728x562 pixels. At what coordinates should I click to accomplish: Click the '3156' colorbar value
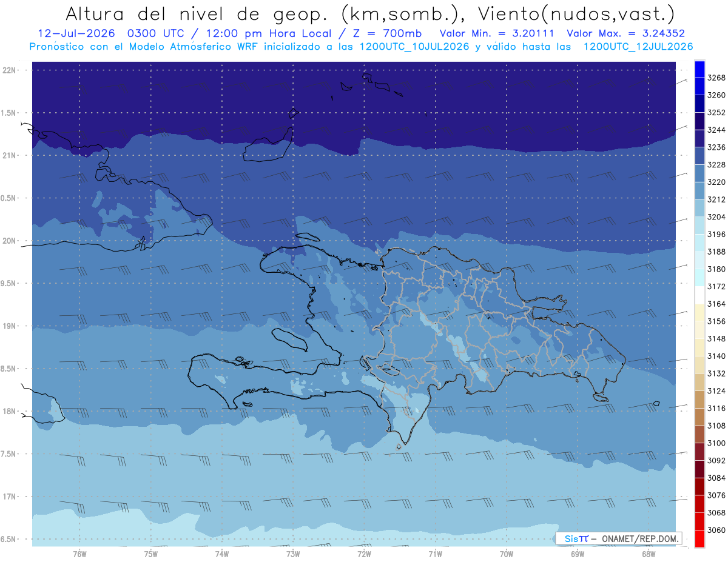click(716, 321)
